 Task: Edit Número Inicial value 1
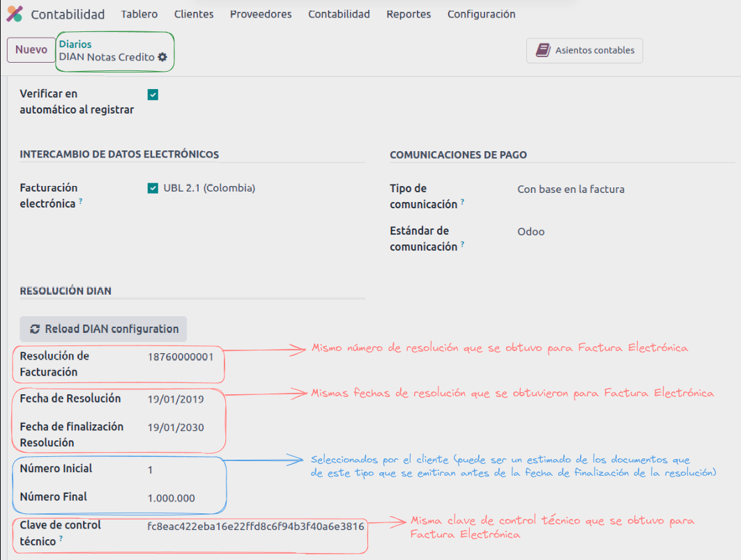(x=151, y=470)
